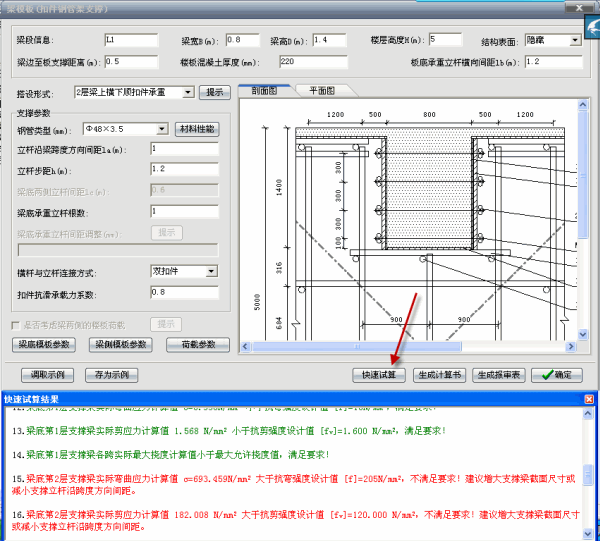
Task: Open 梁侧模板参数 settings
Action: tap(121, 344)
